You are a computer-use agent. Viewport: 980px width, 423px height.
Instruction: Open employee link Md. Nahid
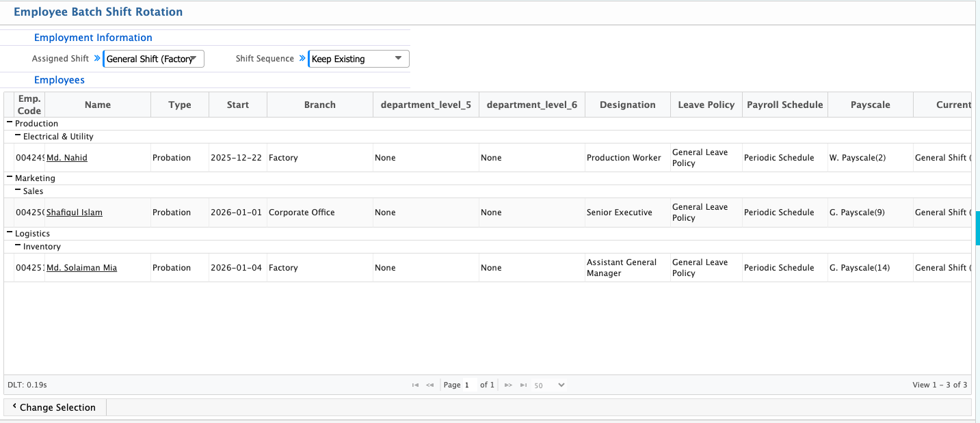67,158
